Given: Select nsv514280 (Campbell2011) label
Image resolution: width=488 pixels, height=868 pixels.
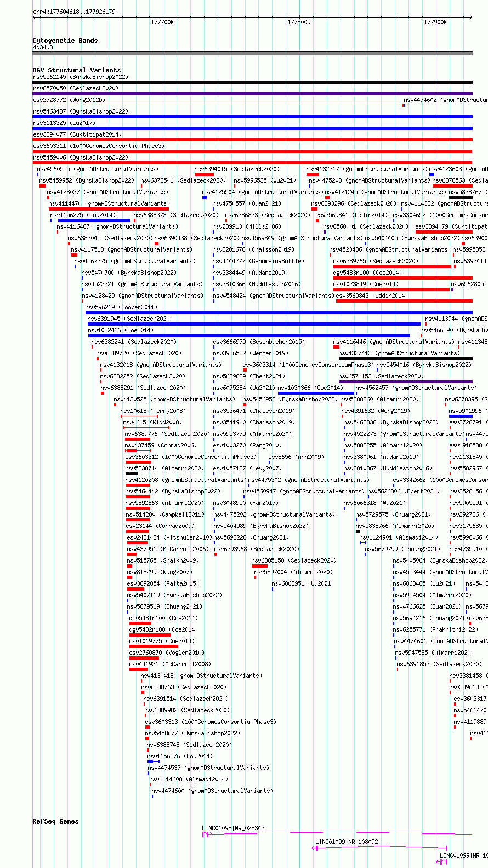Looking at the screenshot, I should [x=165, y=514].
